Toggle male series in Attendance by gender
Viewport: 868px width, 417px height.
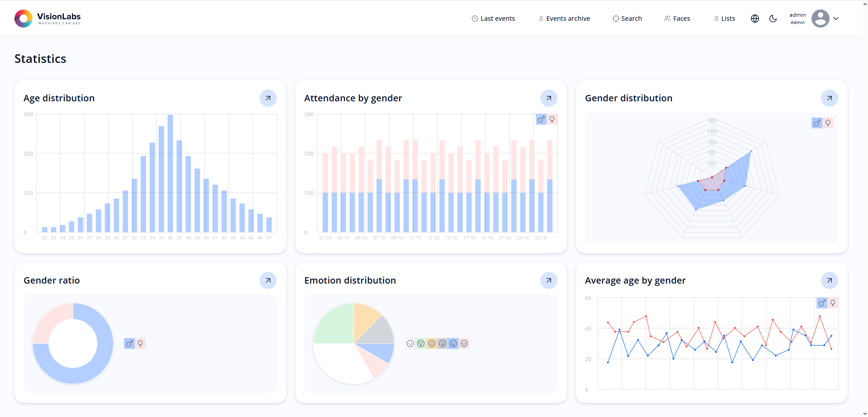click(541, 119)
